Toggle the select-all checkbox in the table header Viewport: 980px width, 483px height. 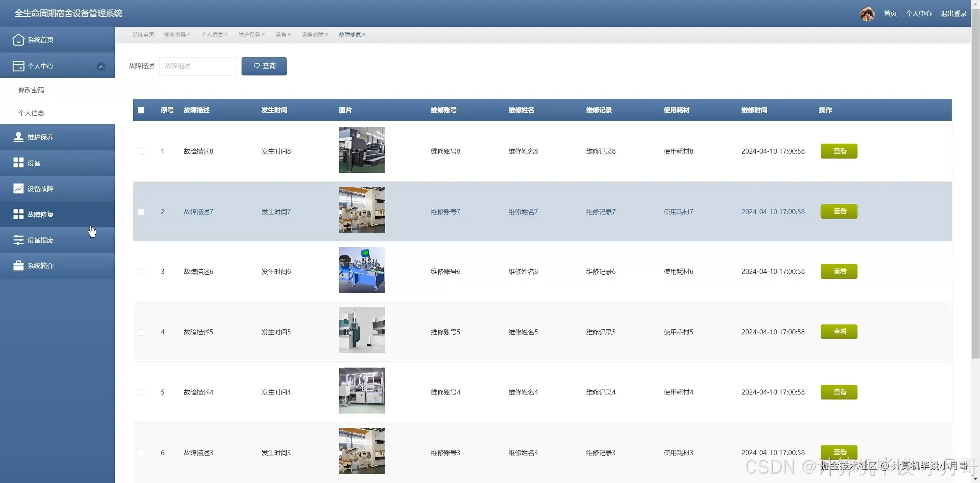[141, 110]
